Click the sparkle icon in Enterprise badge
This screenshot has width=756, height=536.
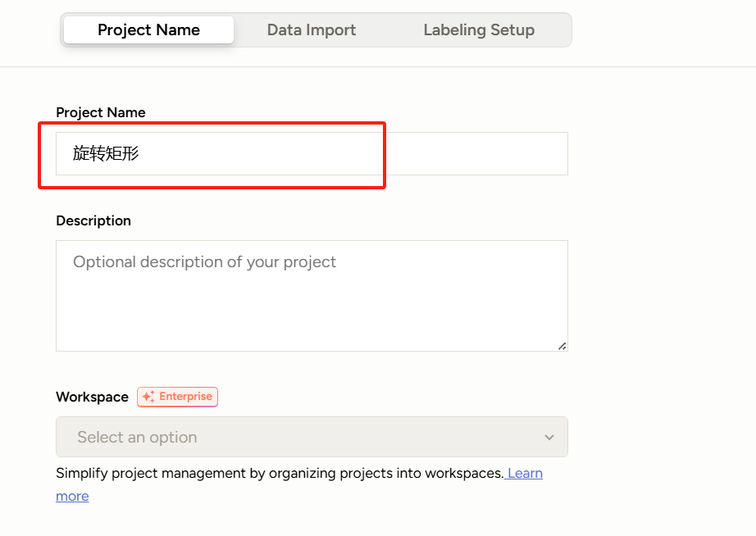tap(148, 397)
